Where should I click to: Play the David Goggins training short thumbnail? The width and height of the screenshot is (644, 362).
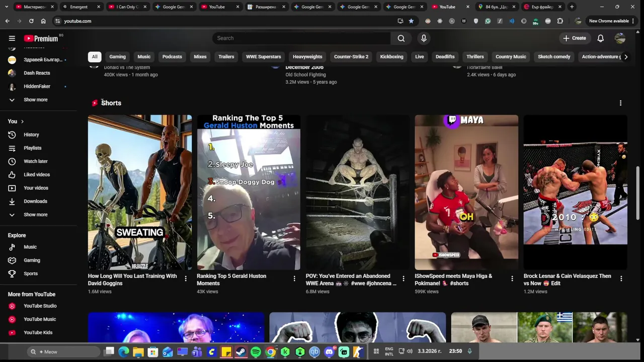tap(140, 193)
